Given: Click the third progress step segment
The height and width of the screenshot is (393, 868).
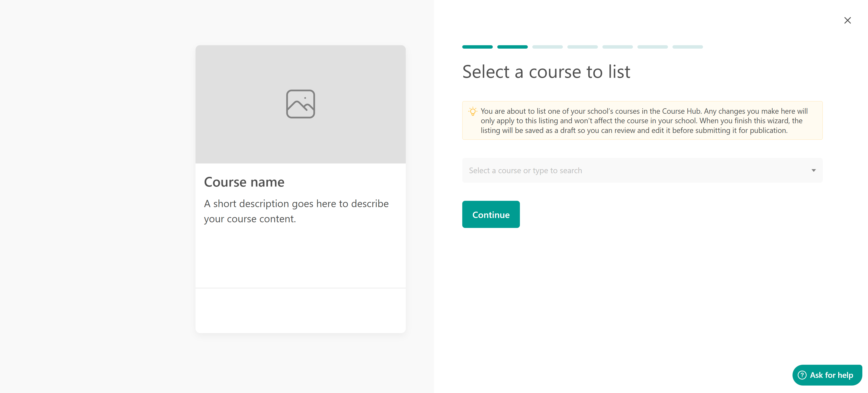Looking at the screenshot, I should click(547, 47).
